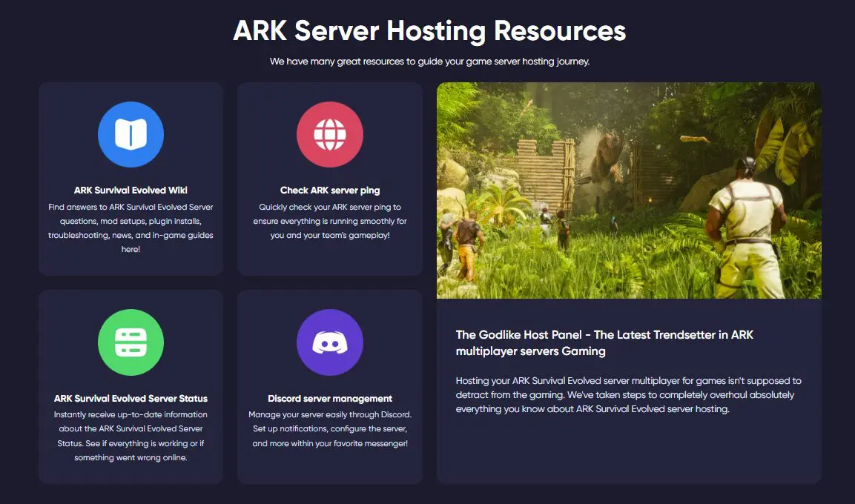Click the 'Hosting your ARK Survival Evolved server' paragraph
Viewport: 855px width, 504px height.
click(x=629, y=394)
